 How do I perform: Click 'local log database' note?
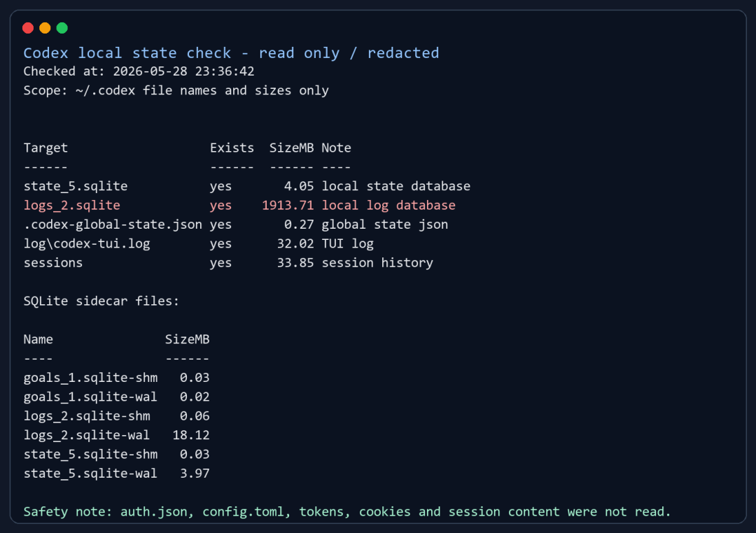click(x=388, y=206)
